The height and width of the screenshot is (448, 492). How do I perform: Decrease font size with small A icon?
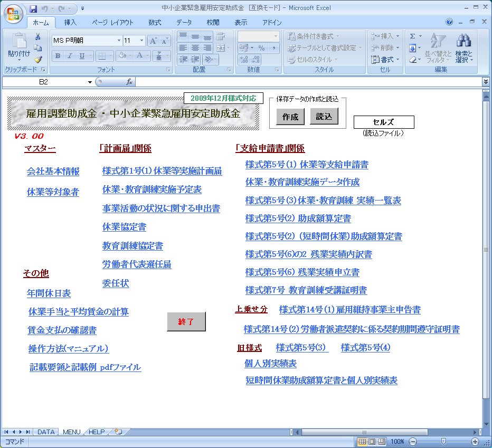click(165, 41)
